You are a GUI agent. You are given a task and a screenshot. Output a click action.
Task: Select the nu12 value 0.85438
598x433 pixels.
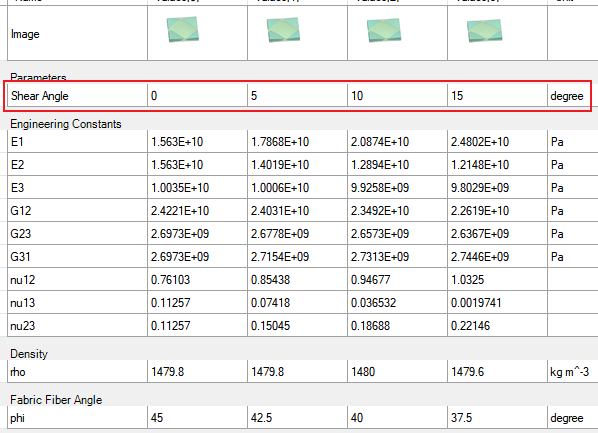pyautogui.click(x=270, y=280)
